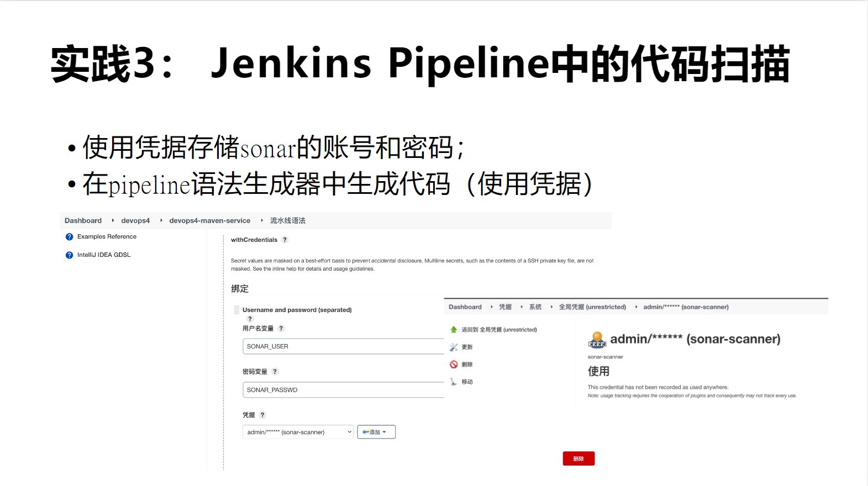The height and width of the screenshot is (486, 868).
Task: Show help for 密码变量 field
Action: pyautogui.click(x=275, y=372)
